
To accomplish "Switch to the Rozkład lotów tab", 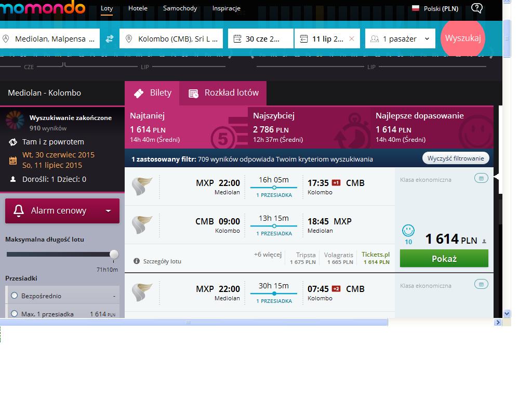I will 223,93.
